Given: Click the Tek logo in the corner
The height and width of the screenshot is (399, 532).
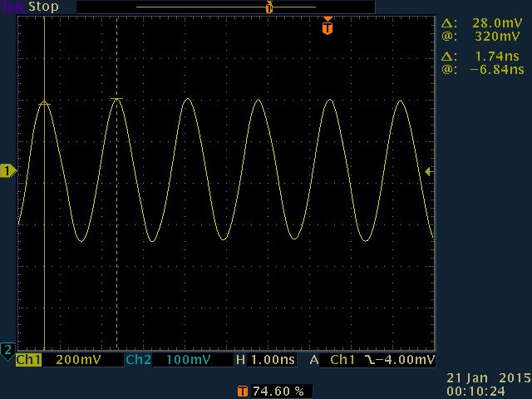Looking at the screenshot, I should 12,7.
